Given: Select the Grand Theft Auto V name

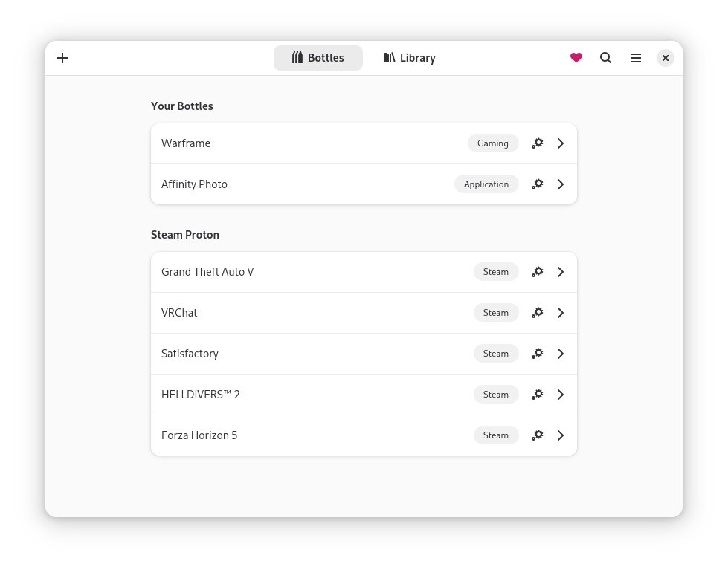Looking at the screenshot, I should point(207,272).
